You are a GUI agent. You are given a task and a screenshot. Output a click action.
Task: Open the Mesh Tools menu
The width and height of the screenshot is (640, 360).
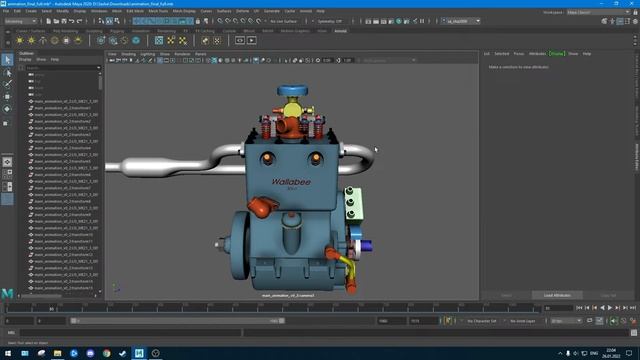tap(158, 11)
